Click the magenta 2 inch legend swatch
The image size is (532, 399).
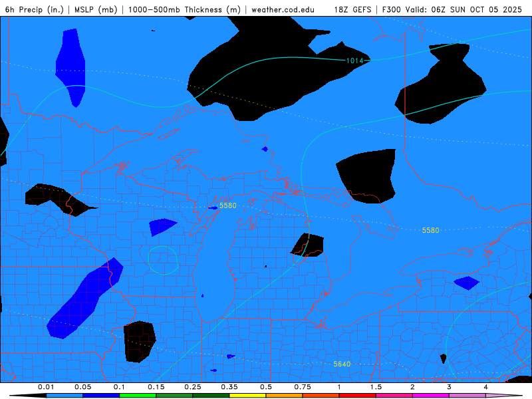pos(431,396)
